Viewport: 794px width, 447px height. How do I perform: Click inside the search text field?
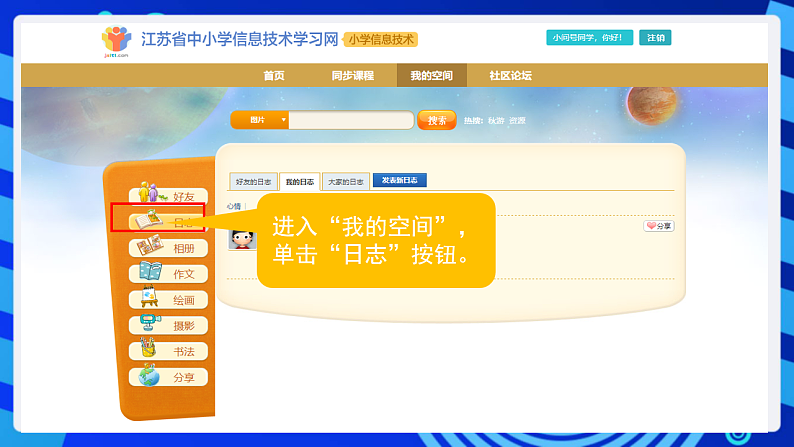pos(351,120)
